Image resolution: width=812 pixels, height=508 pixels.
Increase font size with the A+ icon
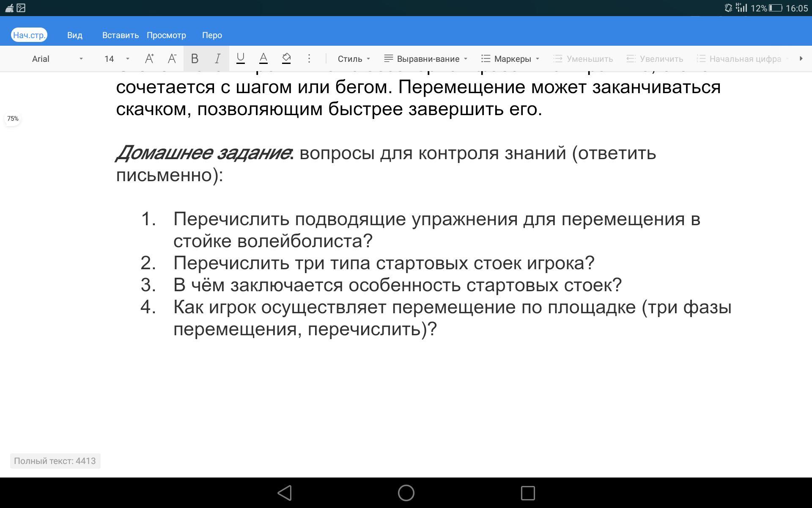coord(149,58)
